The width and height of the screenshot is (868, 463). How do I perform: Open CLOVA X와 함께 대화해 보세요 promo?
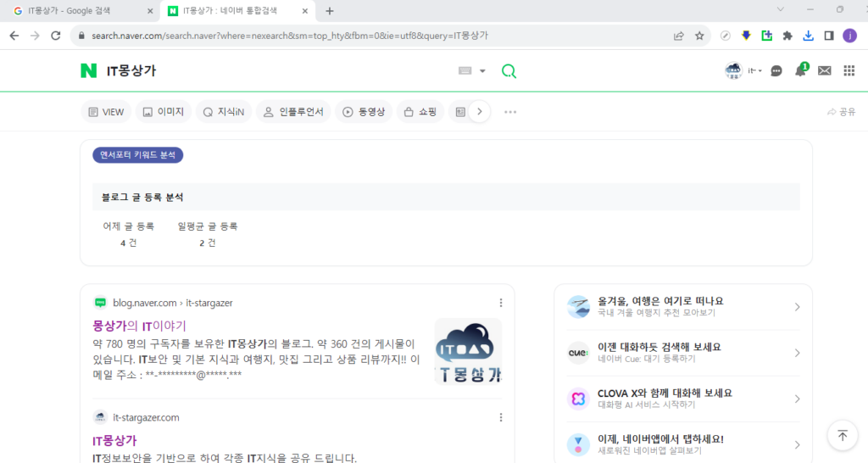[x=665, y=393]
